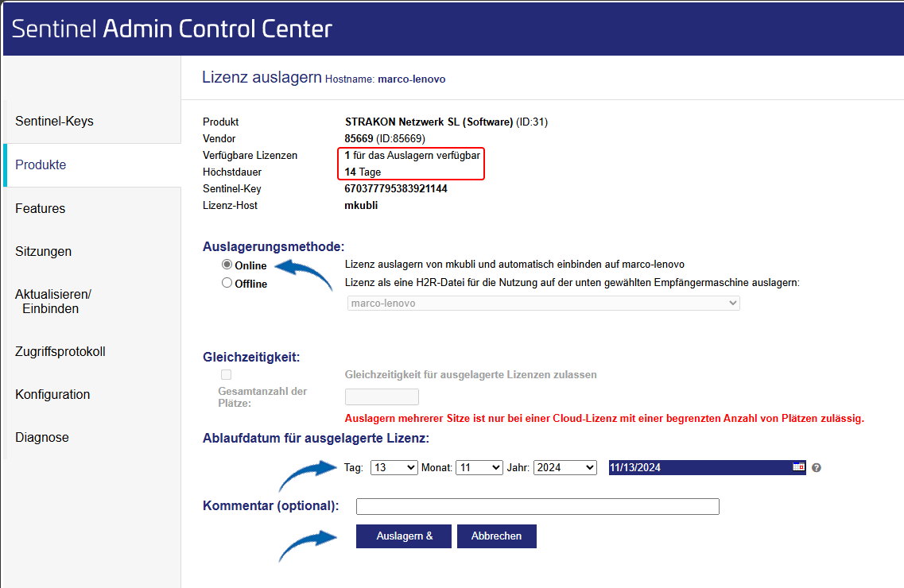Click the Höchstdauer value 14 Tage

coord(363,172)
